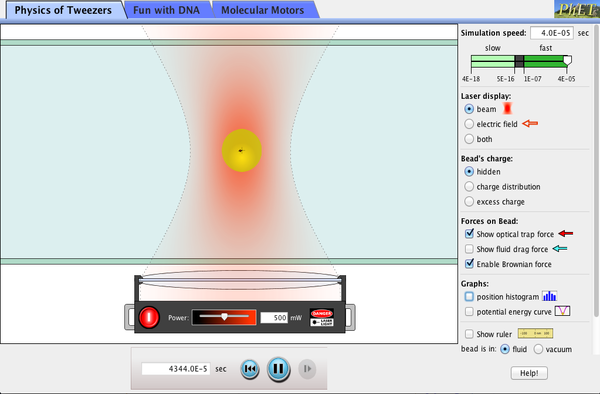Click the simulation speed value field

click(552, 33)
